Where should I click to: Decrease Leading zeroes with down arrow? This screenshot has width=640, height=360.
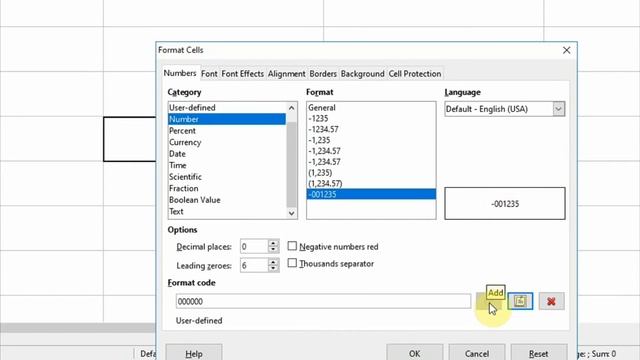(x=273, y=268)
